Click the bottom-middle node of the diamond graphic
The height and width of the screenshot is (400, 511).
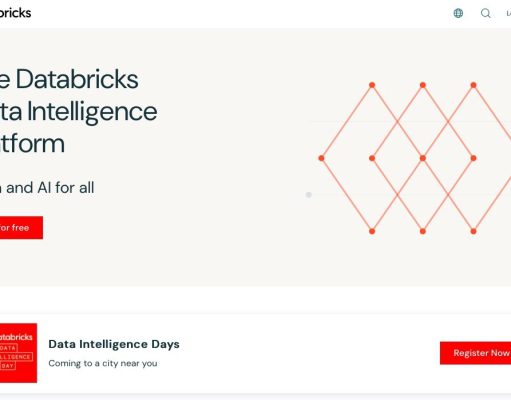click(423, 231)
